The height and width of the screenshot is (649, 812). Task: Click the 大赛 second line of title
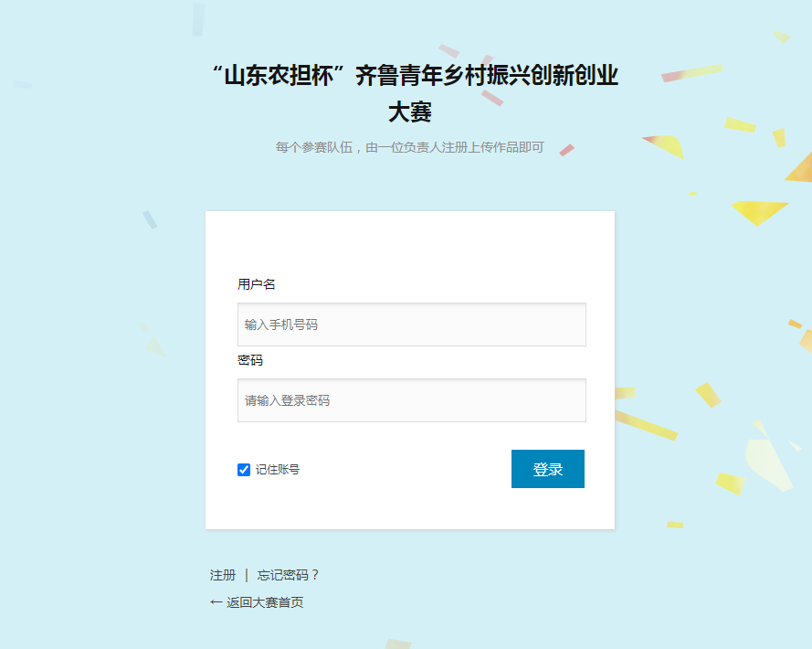tap(410, 112)
